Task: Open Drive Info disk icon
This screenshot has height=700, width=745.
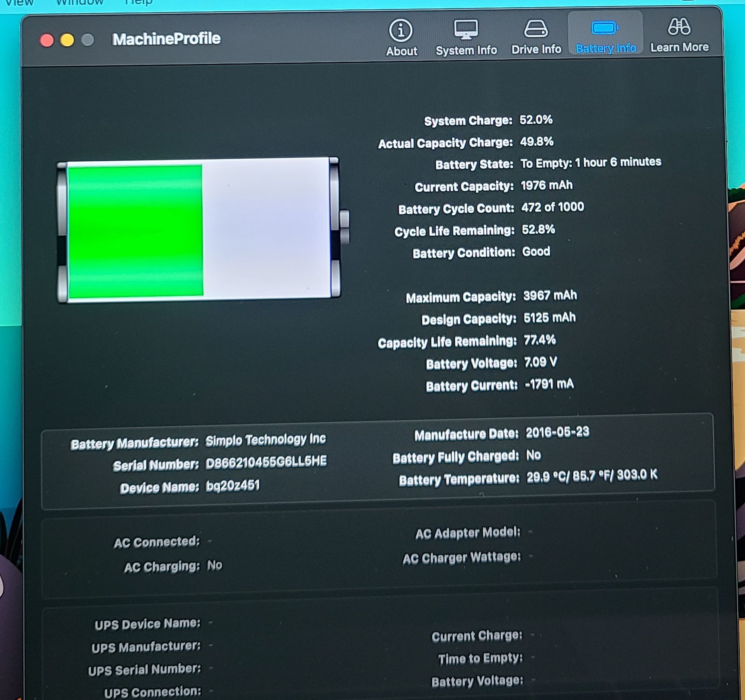Action: [x=536, y=29]
